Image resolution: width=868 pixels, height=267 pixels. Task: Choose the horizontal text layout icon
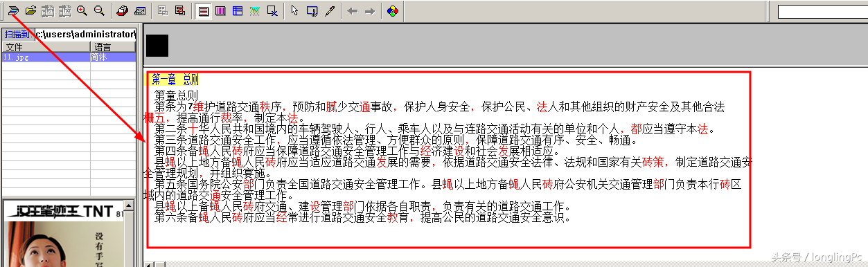[x=204, y=11]
